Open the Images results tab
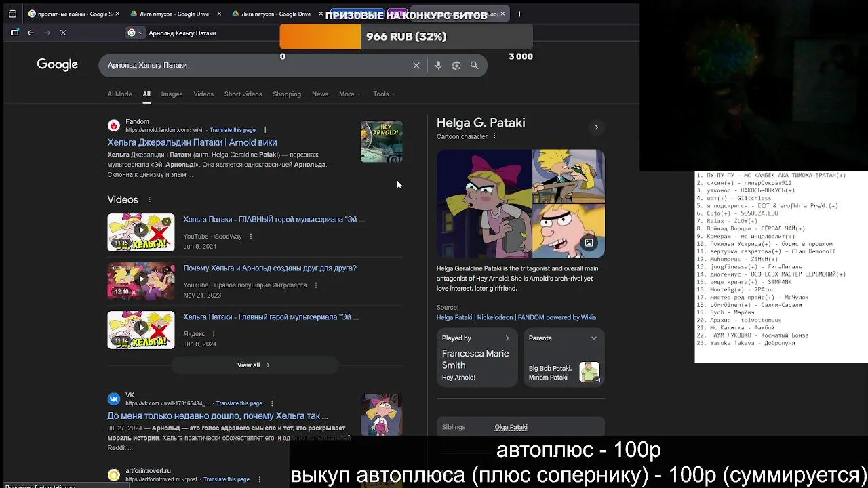868x488 pixels. coord(172,94)
